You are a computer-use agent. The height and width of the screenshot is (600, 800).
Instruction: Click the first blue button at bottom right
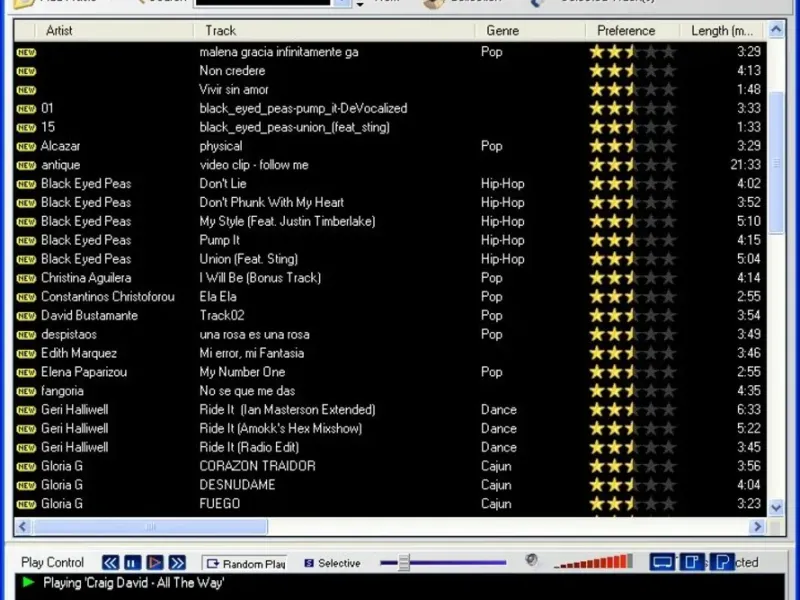click(662, 562)
